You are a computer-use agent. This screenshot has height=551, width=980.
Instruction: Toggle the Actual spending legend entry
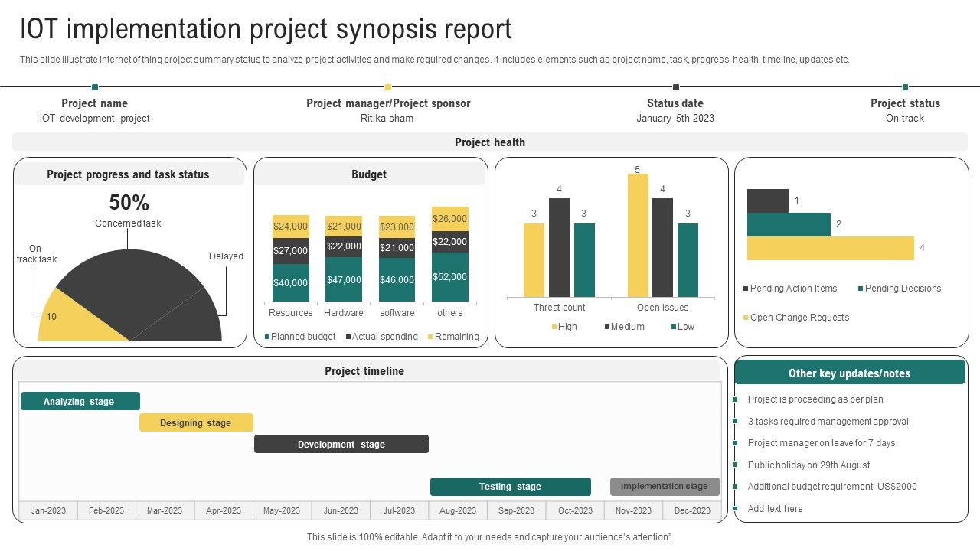tap(347, 337)
